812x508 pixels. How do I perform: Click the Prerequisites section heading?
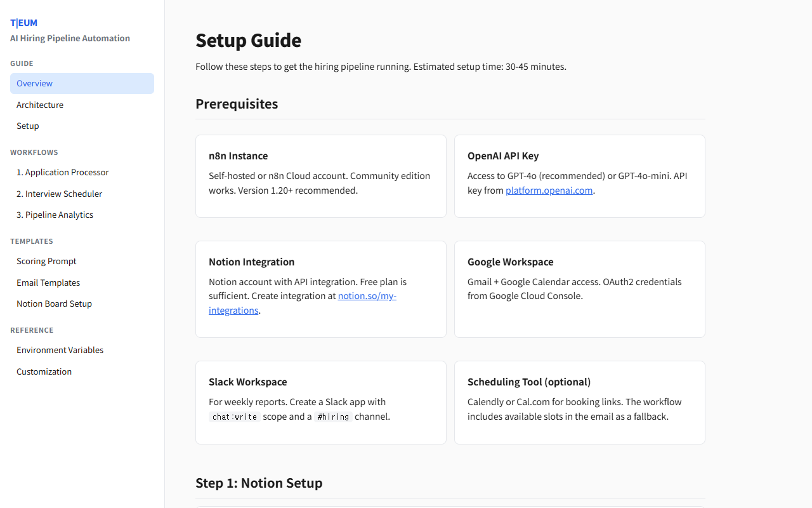point(237,104)
